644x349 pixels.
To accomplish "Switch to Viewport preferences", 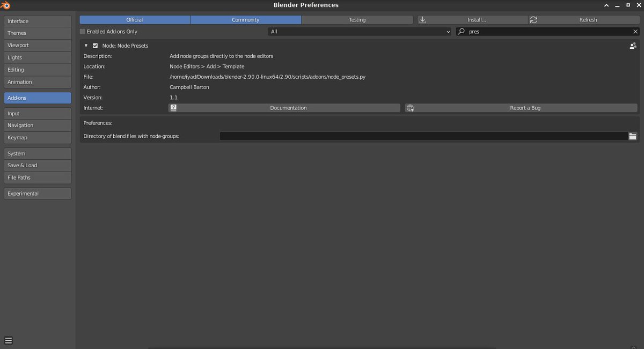I will tap(38, 46).
